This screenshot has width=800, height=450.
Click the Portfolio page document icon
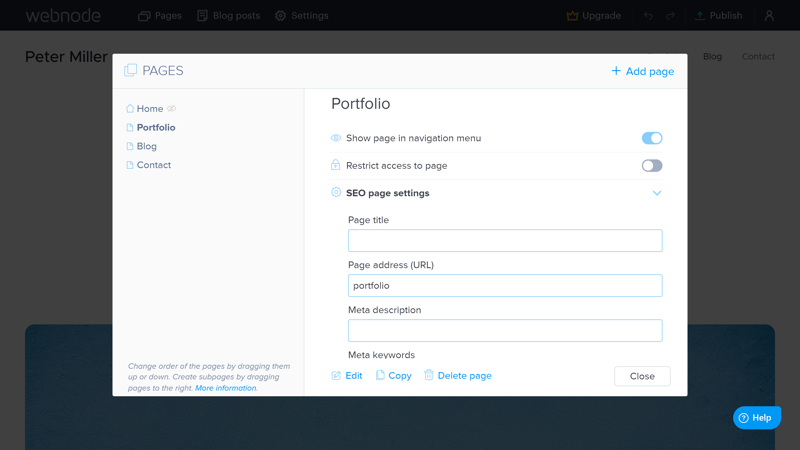coord(130,128)
